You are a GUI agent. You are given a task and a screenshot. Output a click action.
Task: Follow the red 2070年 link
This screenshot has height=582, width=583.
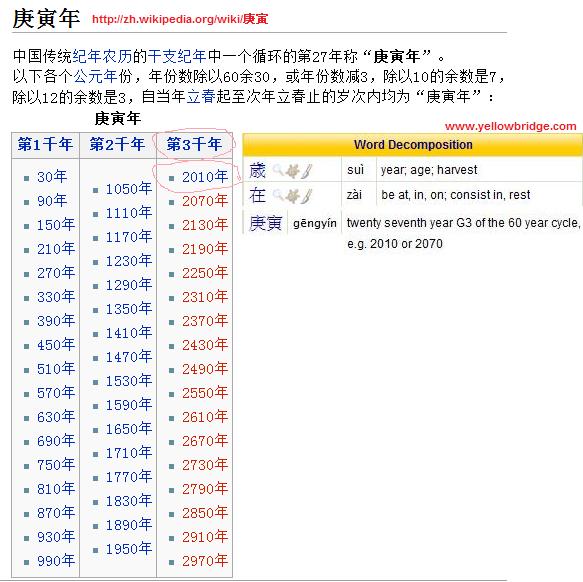point(205,201)
